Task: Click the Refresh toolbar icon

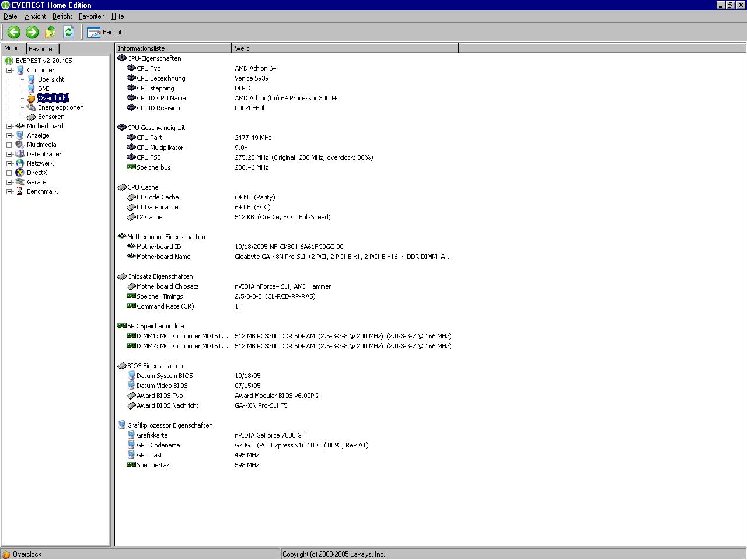Action: pyautogui.click(x=68, y=32)
